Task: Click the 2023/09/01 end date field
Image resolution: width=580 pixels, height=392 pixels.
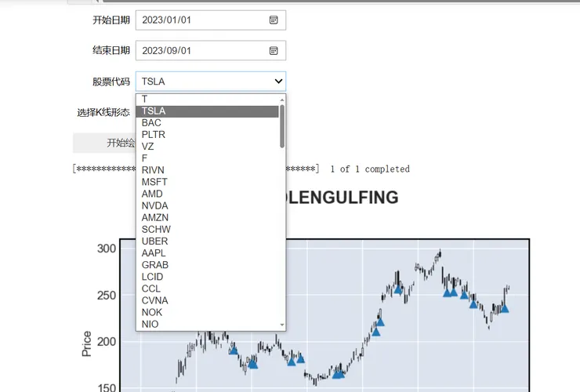Action: (211, 50)
